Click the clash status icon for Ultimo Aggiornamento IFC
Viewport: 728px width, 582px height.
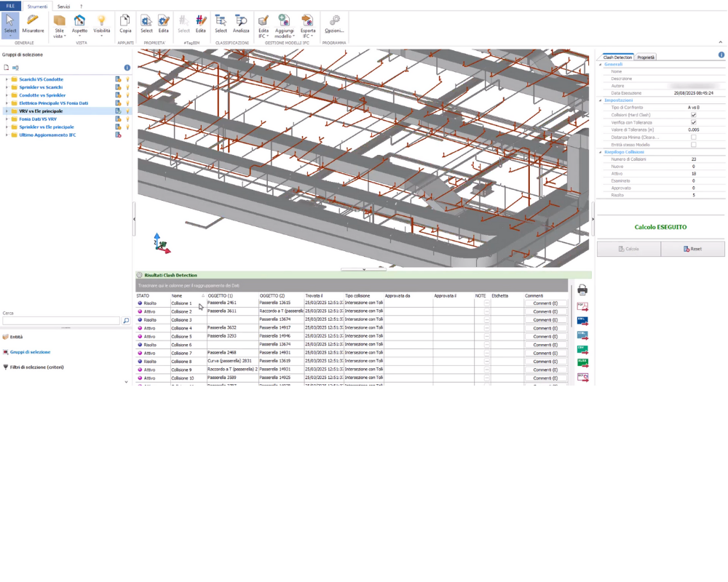click(x=119, y=135)
